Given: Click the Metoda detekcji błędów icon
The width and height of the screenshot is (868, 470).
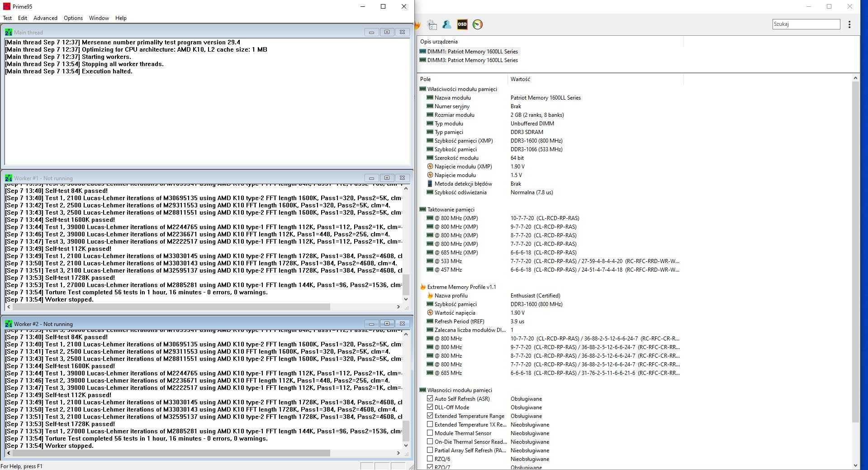Looking at the screenshot, I should click(430, 183).
